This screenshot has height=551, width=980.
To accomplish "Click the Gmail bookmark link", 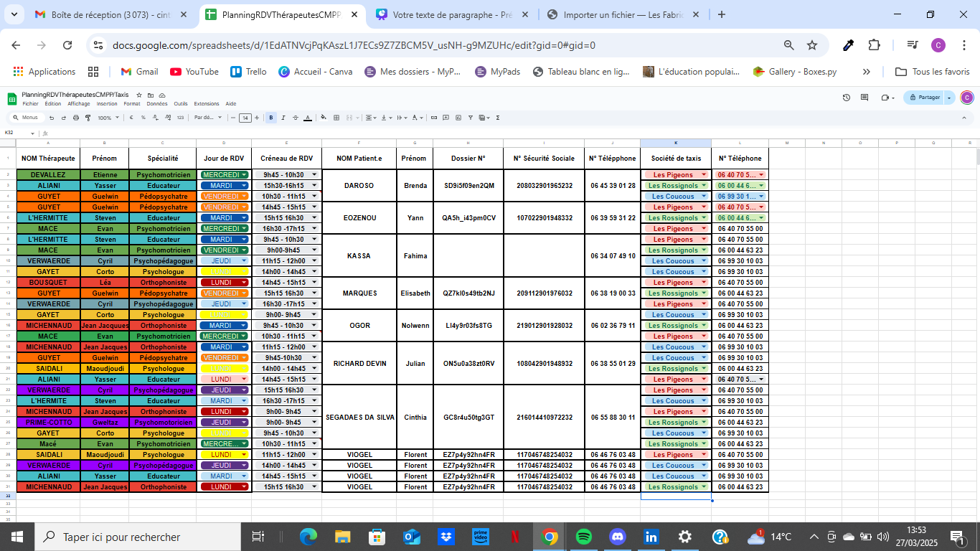I will pos(139,72).
